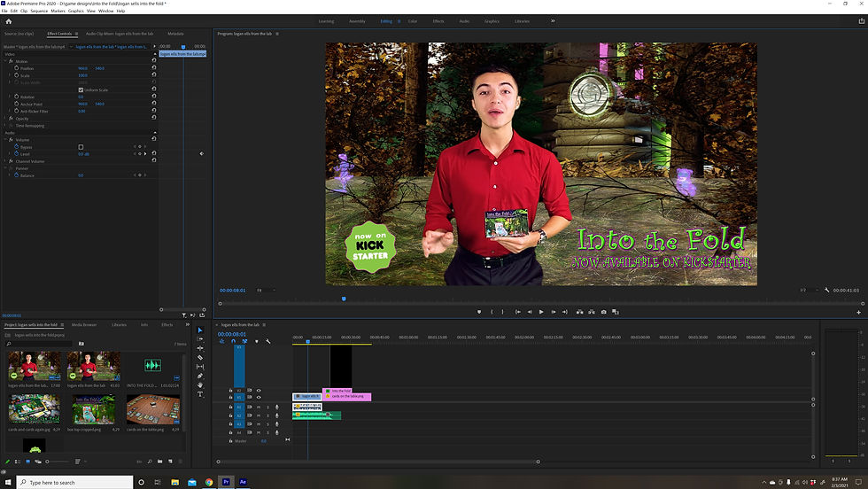868x489 pixels.
Task: Toggle Uniform Scale checkbox
Action: (81, 89)
